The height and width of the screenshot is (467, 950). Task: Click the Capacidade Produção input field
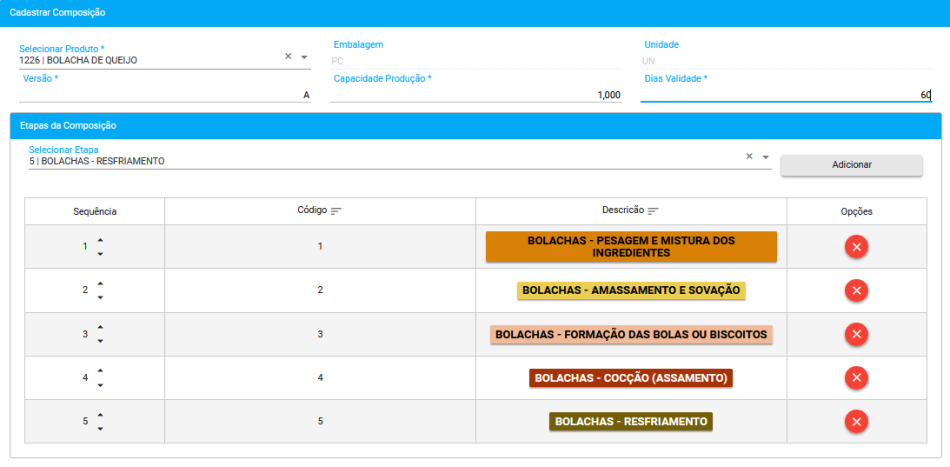tap(476, 95)
